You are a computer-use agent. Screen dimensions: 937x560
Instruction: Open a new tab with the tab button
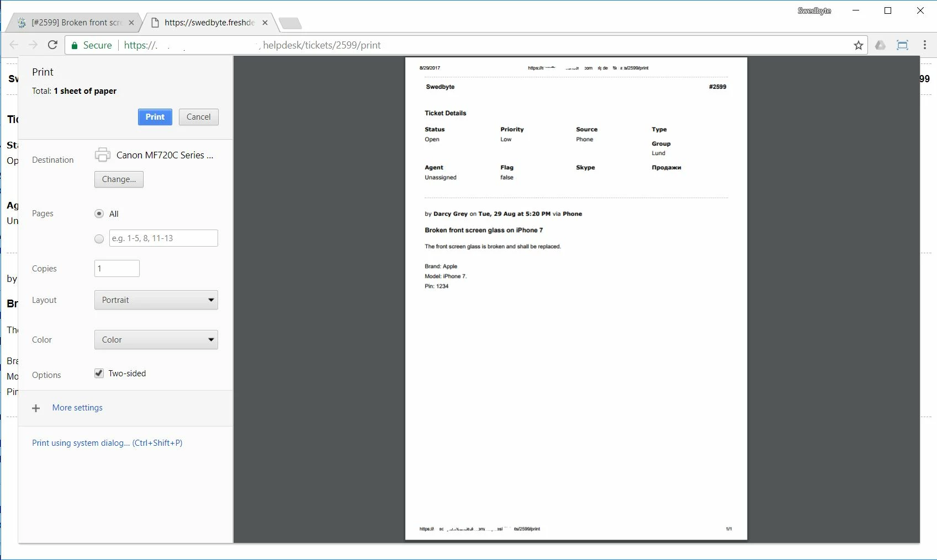click(x=290, y=23)
